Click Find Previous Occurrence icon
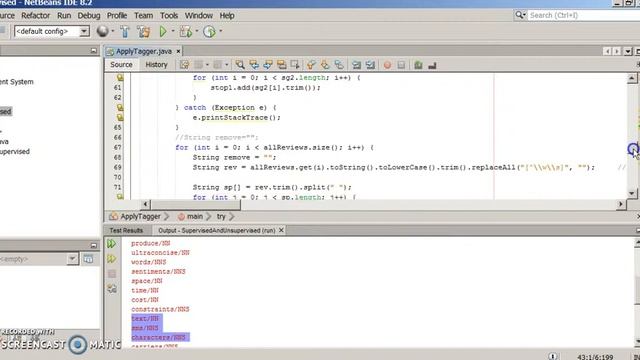Viewport: 640px width, 360px height. 254,65
